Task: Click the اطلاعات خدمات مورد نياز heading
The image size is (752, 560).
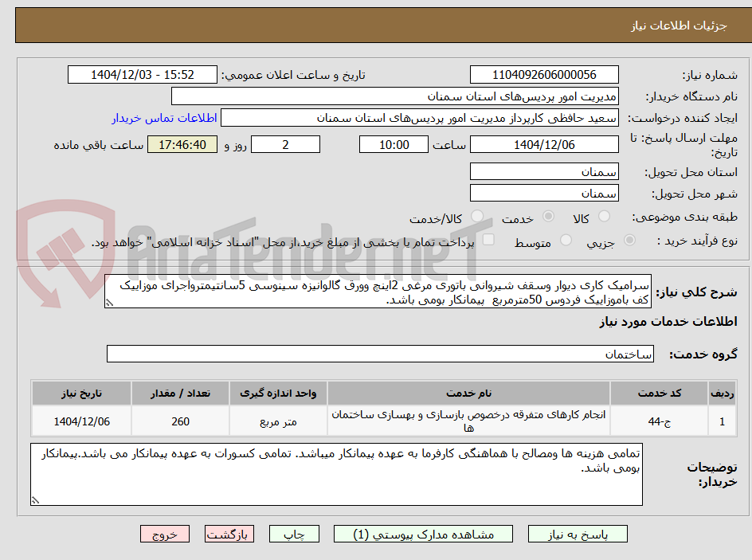Action: 668,322
